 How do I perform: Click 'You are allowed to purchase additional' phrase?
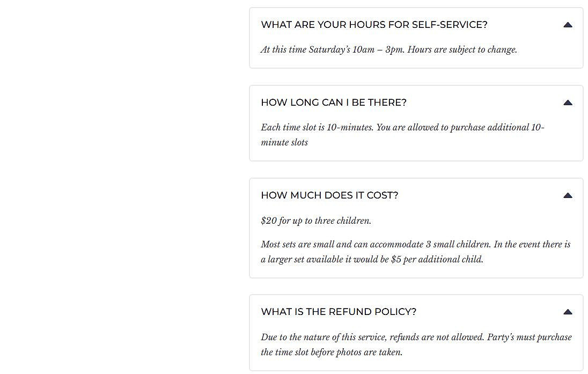452,127
